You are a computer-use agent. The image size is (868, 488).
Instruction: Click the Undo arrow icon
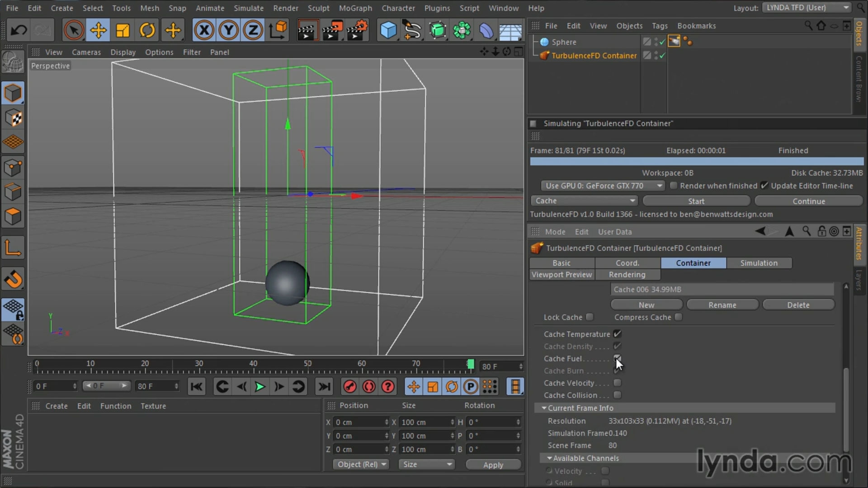(19, 30)
